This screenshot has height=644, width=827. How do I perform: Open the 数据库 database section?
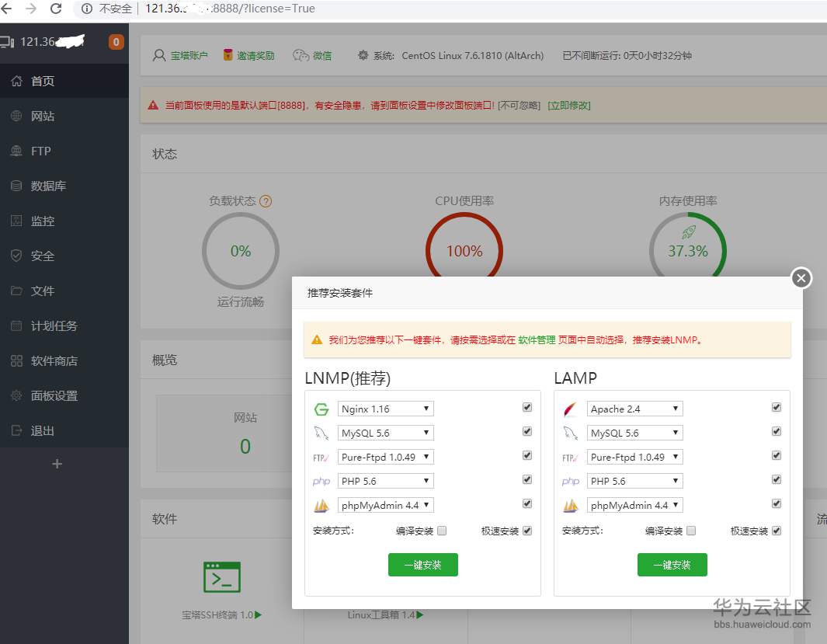pyautogui.click(x=64, y=186)
